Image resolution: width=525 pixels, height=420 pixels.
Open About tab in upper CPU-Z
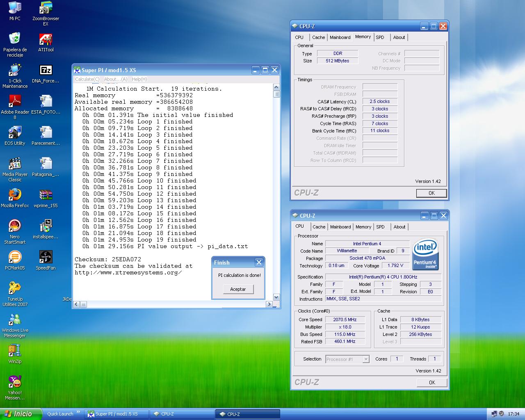(x=399, y=37)
